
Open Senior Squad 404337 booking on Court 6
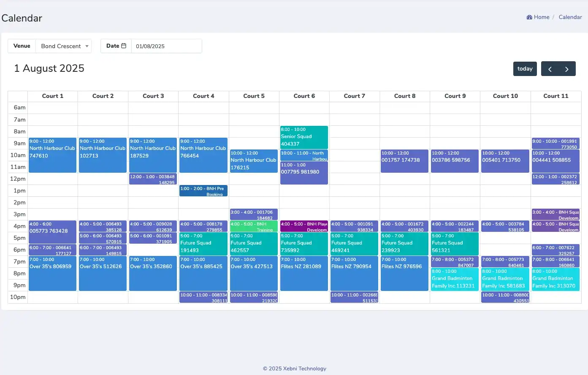(x=304, y=137)
